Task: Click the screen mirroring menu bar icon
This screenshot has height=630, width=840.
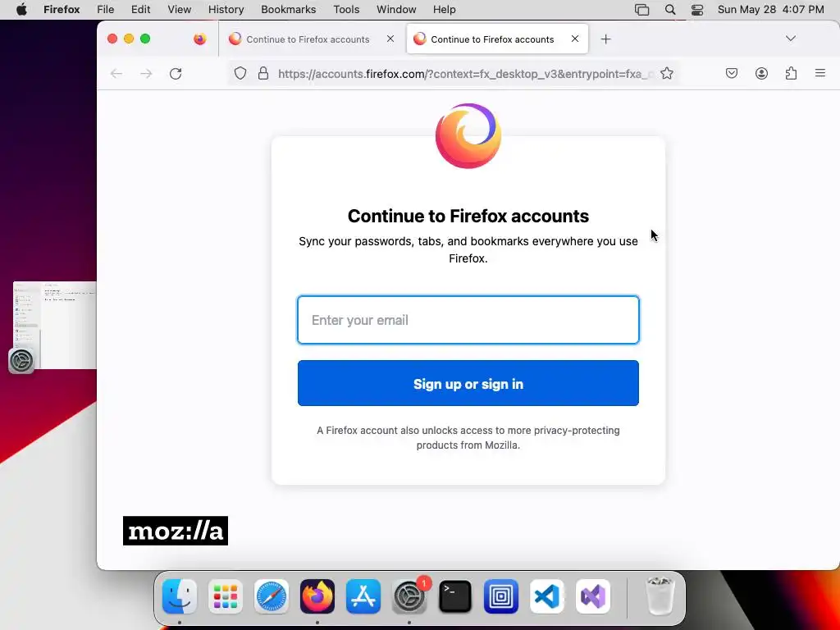Action: tap(641, 10)
